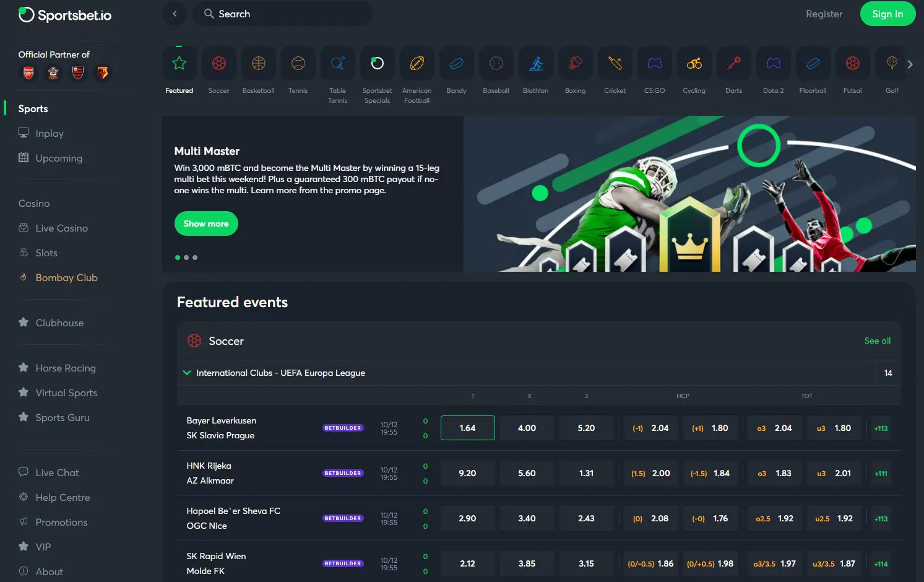Open the VIP sidebar item
Screen dimensions: 924x582
pos(35,547)
